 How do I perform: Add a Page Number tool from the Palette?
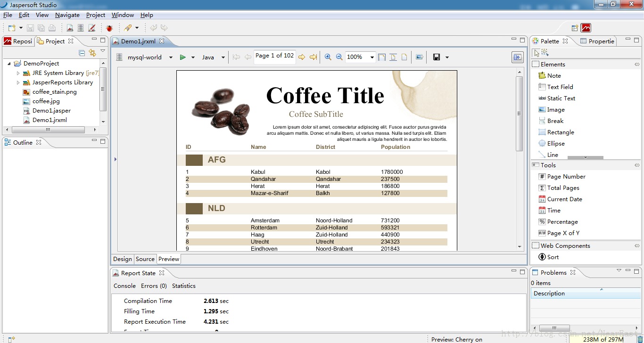(x=565, y=176)
